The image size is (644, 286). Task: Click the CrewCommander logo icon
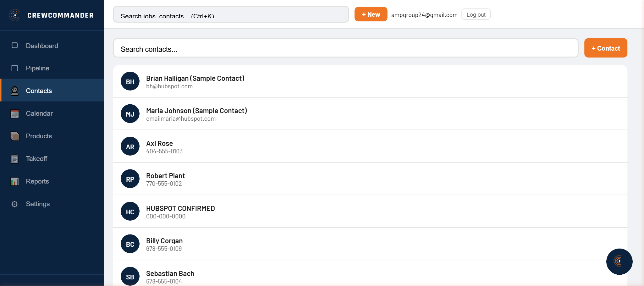click(x=15, y=15)
